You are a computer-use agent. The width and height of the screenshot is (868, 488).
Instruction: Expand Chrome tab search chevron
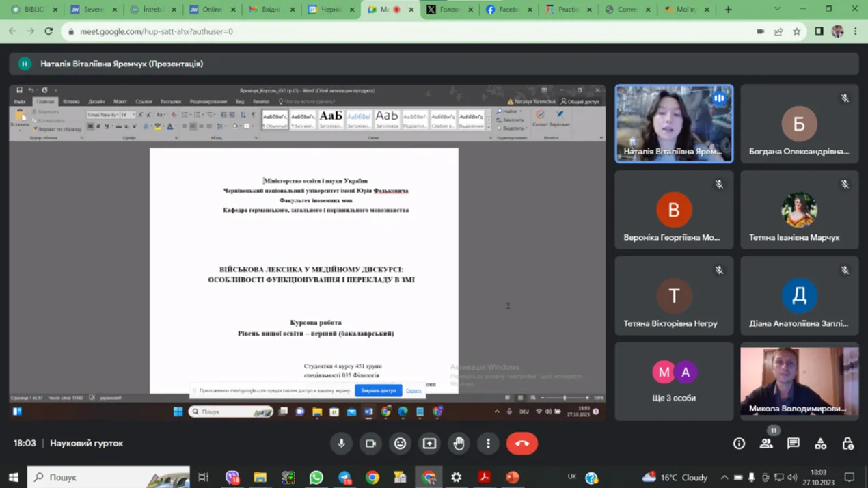pyautogui.click(x=777, y=10)
